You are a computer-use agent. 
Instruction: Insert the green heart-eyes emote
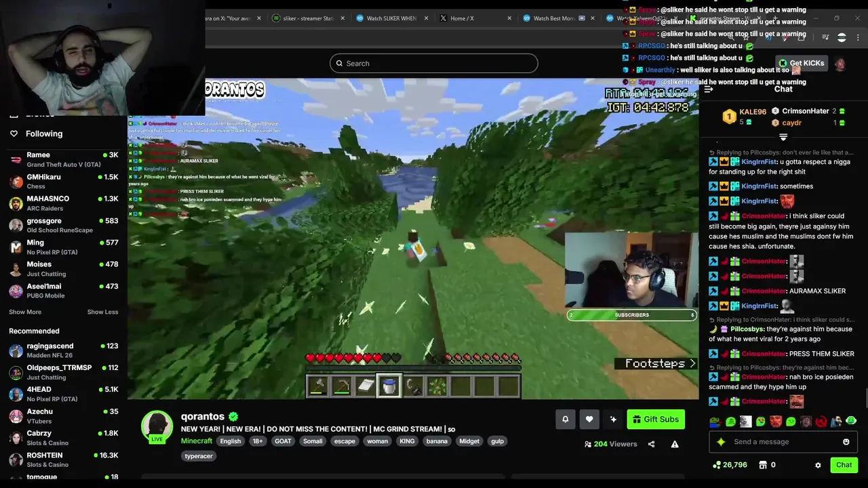click(x=761, y=422)
